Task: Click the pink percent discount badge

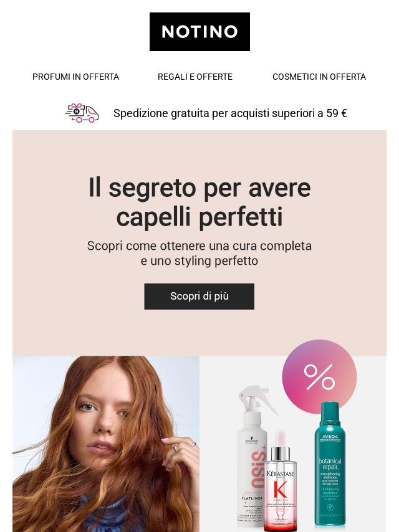Action: (319, 376)
